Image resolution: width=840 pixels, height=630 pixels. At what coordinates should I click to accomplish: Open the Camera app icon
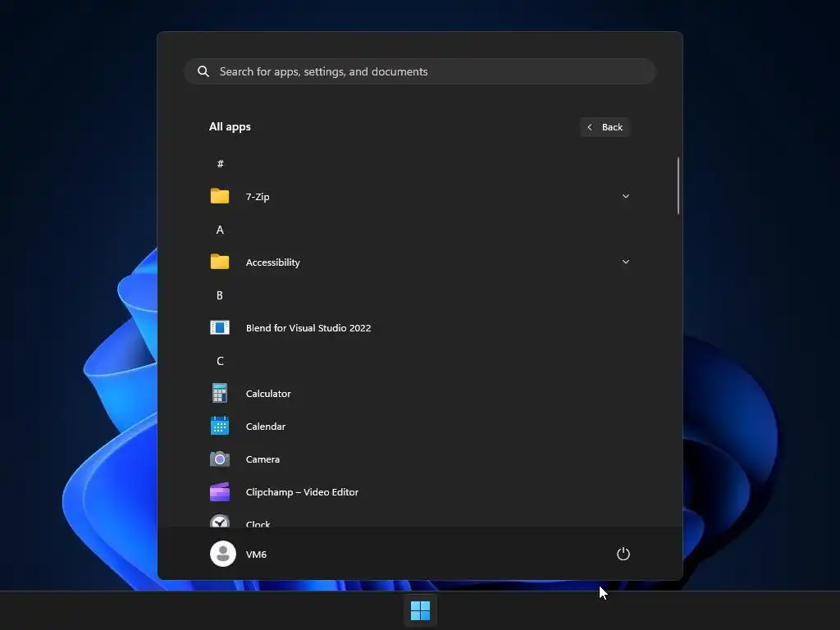220,459
